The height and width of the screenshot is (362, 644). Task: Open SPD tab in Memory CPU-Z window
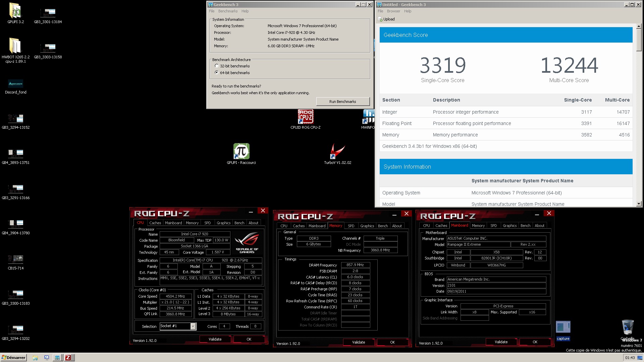[351, 226]
